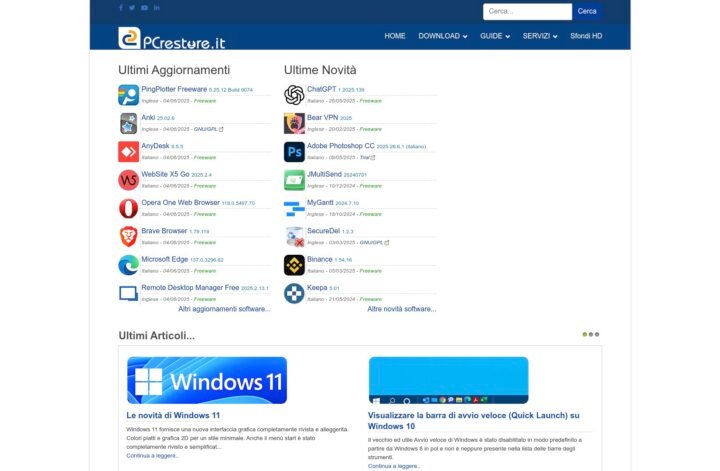Image resolution: width=720 pixels, height=471 pixels.
Task: Click the Cerca search button
Action: (x=587, y=11)
